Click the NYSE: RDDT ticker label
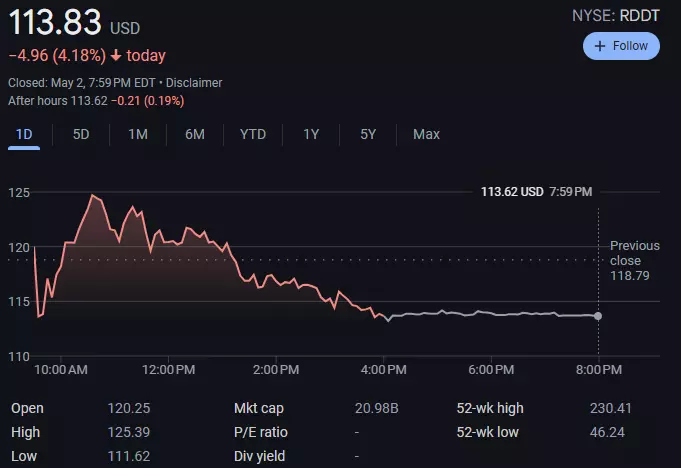Screen dimensions: 681x468 (615, 16)
